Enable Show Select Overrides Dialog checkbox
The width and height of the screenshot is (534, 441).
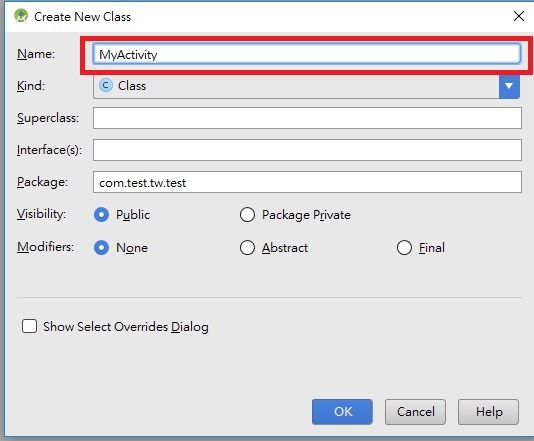point(29,326)
